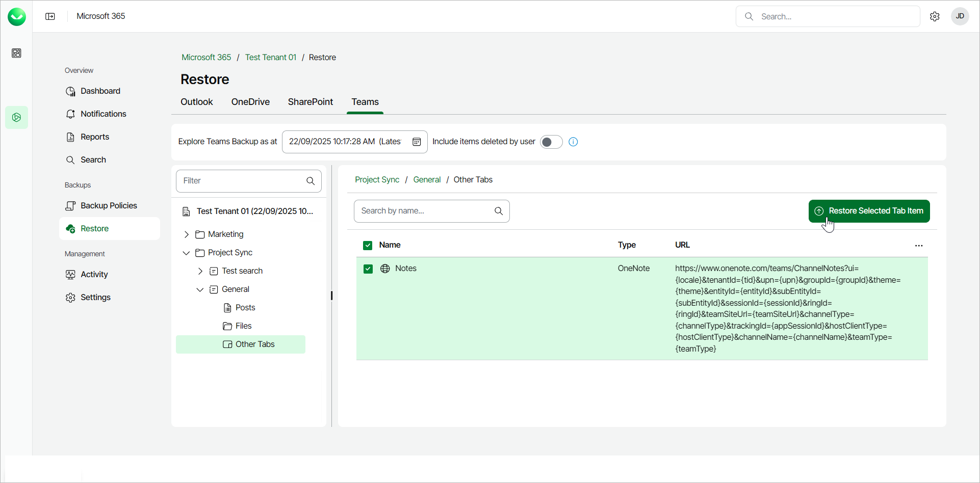980x483 pixels.
Task: Expand the Marketing team node
Action: point(187,234)
